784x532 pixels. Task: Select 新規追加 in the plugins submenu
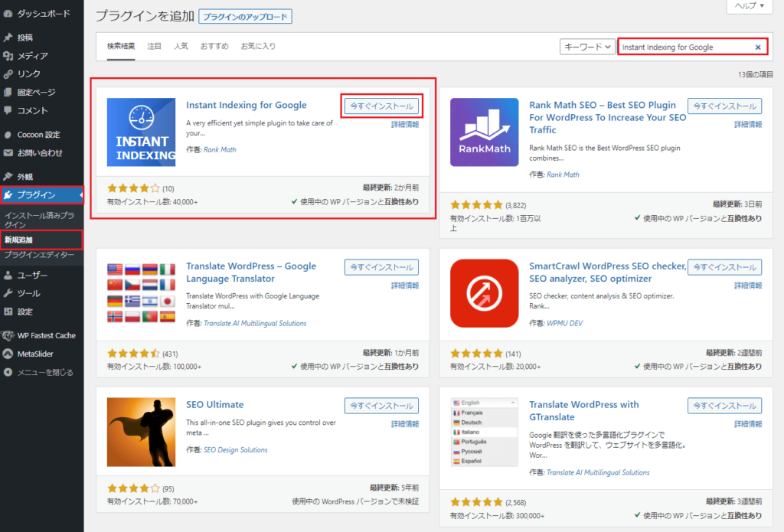(18, 240)
